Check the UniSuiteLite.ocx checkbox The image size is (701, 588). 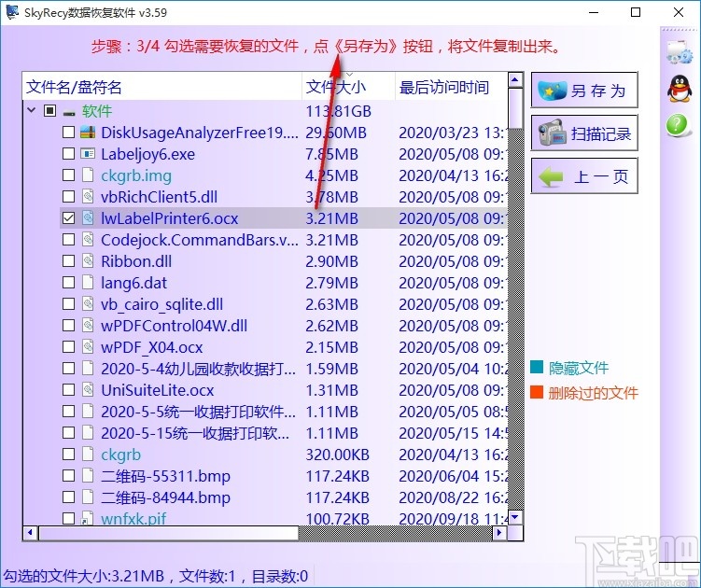coord(68,390)
